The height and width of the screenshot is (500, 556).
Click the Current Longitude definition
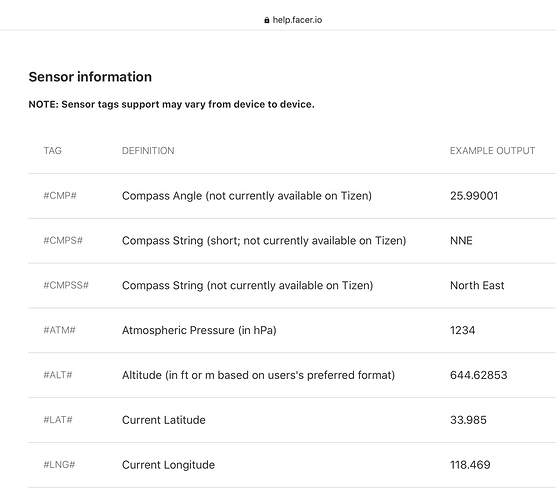click(168, 465)
